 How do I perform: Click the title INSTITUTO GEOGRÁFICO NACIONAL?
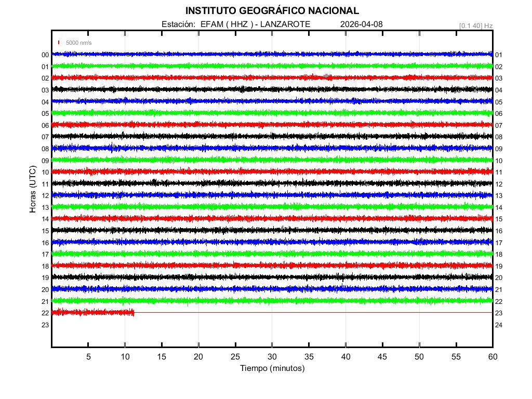coord(272,11)
